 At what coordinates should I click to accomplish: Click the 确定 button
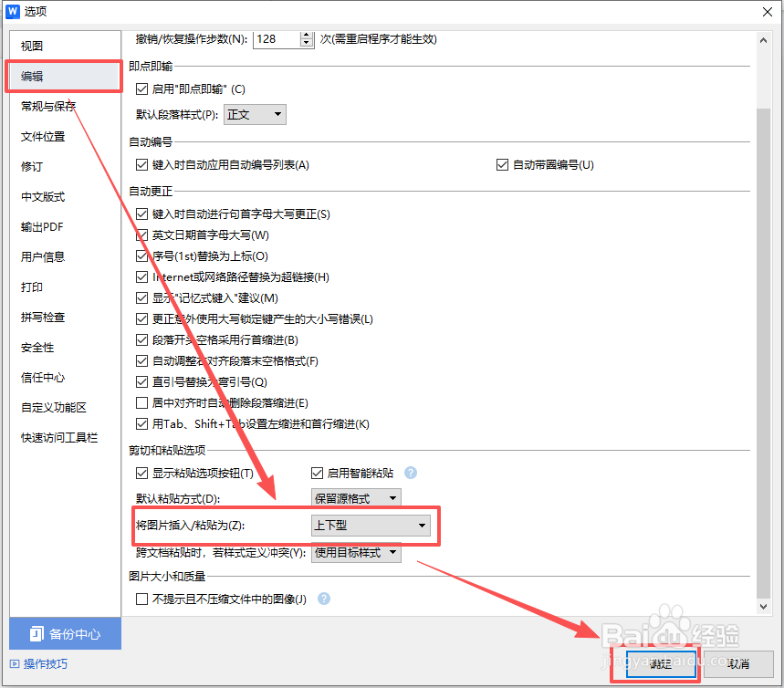pyautogui.click(x=661, y=664)
